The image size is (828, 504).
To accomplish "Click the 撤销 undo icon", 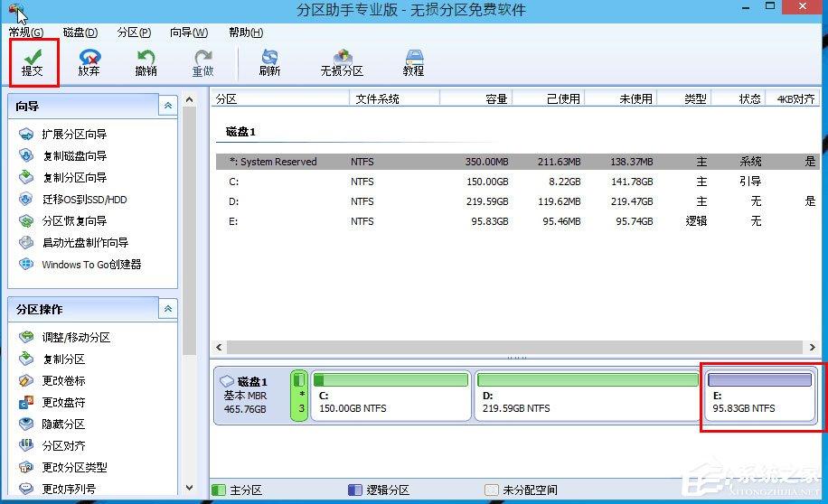I will (146, 56).
